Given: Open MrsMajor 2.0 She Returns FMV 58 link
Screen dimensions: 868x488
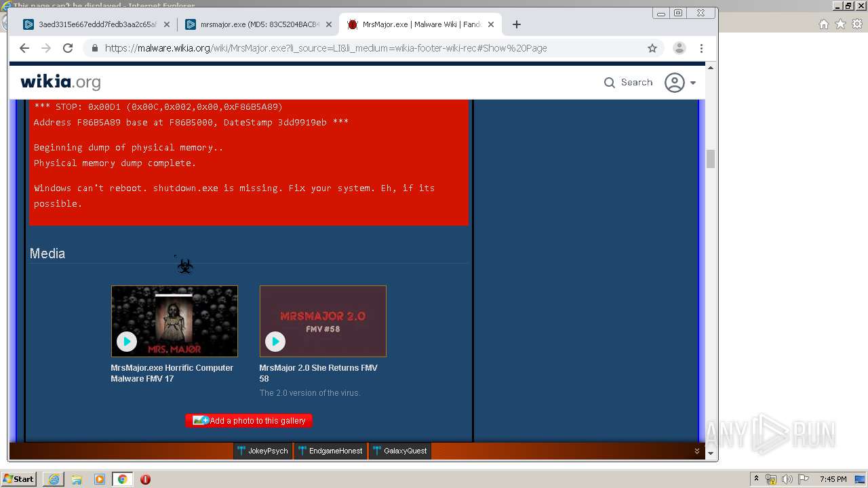Looking at the screenshot, I should click(318, 373).
